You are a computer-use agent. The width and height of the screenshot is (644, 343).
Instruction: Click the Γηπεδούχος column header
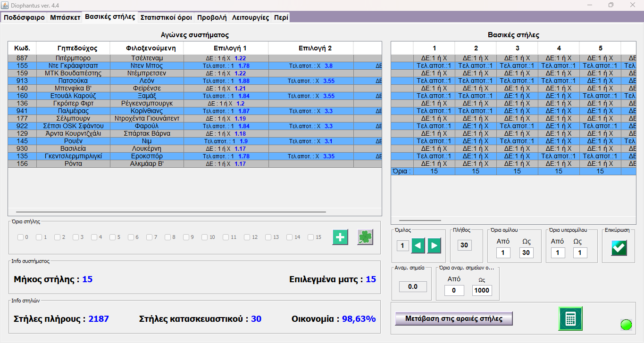pos(74,48)
